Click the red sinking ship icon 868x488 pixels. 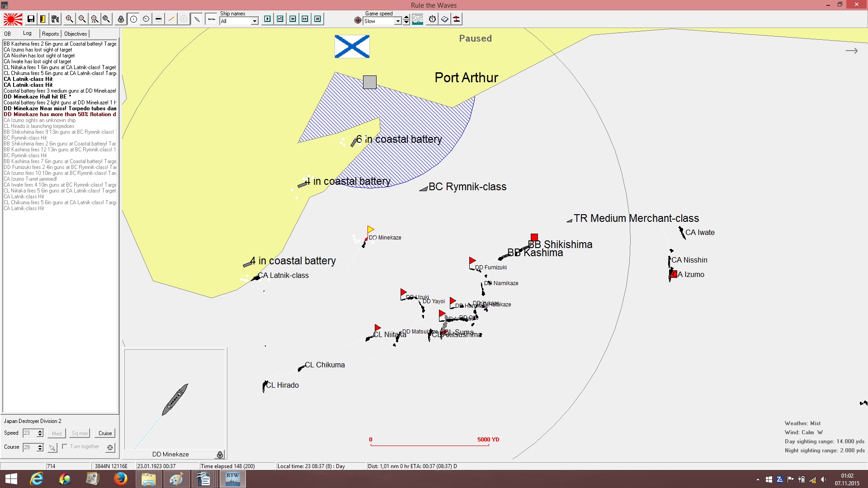pyautogui.click(x=457, y=19)
